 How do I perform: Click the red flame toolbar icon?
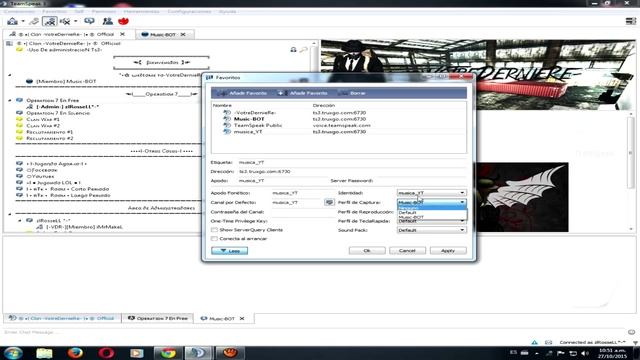pos(123,21)
